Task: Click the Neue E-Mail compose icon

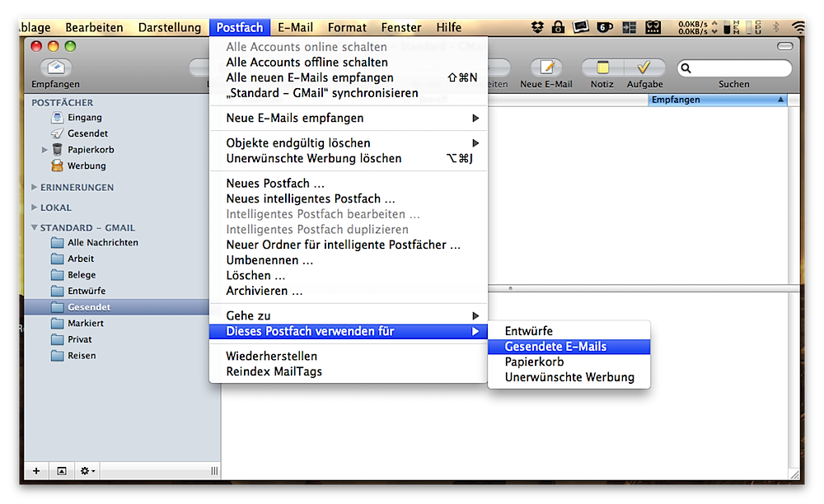Action: click(545, 68)
